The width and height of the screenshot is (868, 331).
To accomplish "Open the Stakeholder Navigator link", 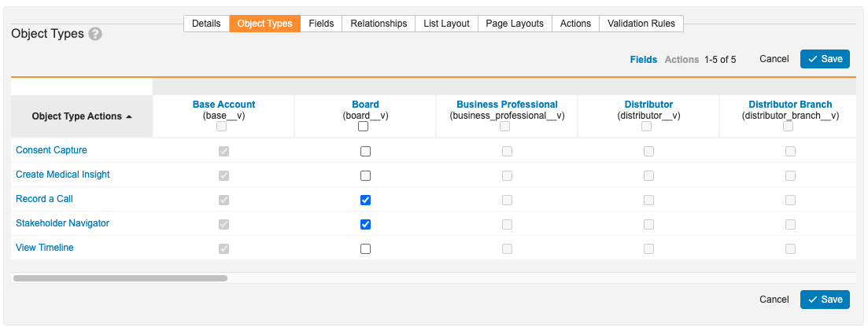I will point(62,223).
